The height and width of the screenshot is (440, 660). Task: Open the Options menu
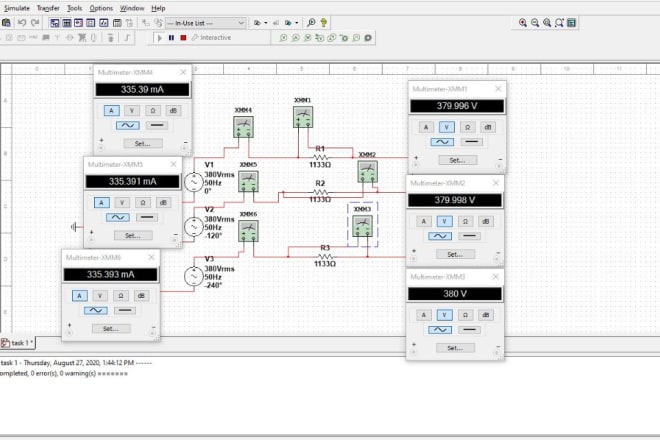click(x=101, y=8)
